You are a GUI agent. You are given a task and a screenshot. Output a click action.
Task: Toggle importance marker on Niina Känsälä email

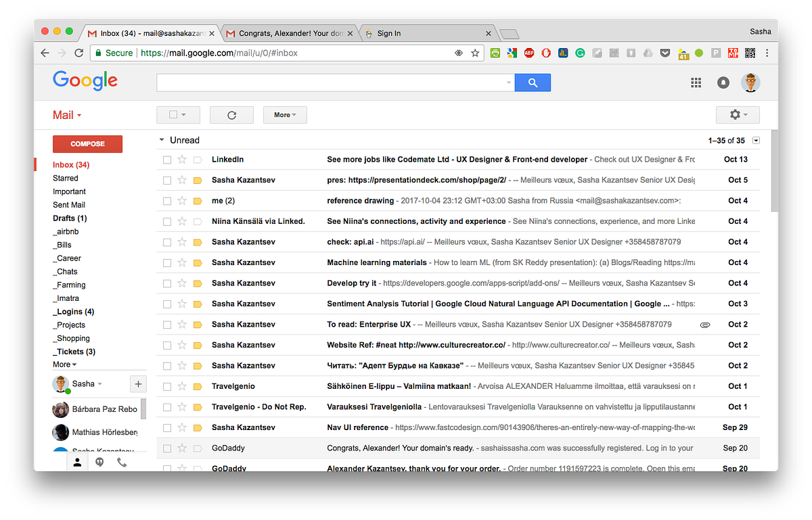click(198, 221)
